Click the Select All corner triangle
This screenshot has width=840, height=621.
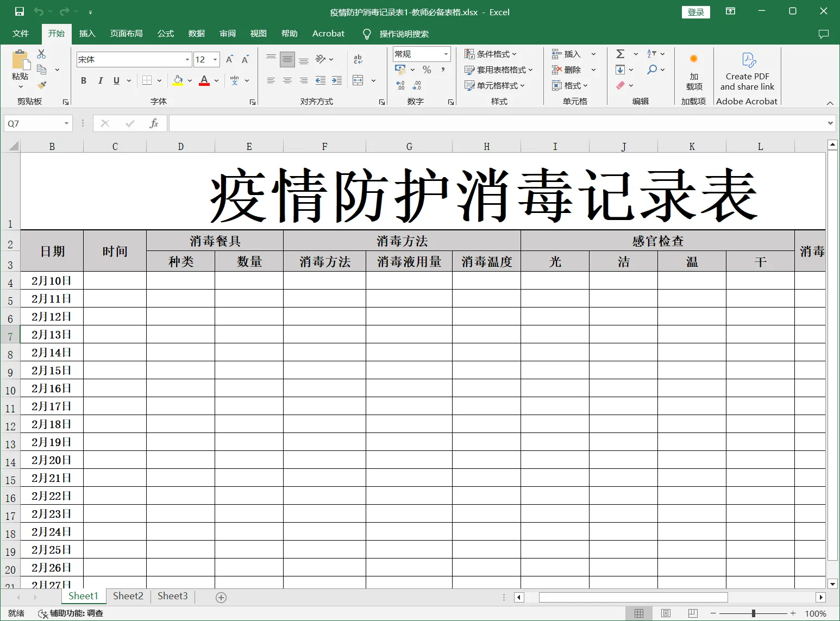[14, 146]
